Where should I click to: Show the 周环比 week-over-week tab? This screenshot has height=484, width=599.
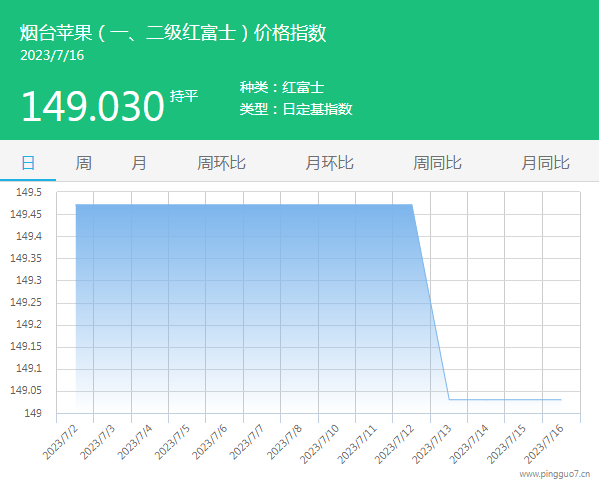(x=221, y=163)
